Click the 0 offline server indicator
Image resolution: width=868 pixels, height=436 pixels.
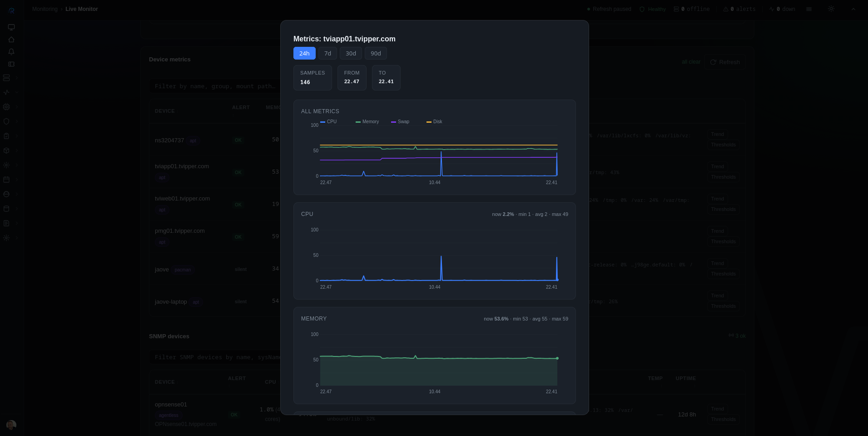(691, 9)
